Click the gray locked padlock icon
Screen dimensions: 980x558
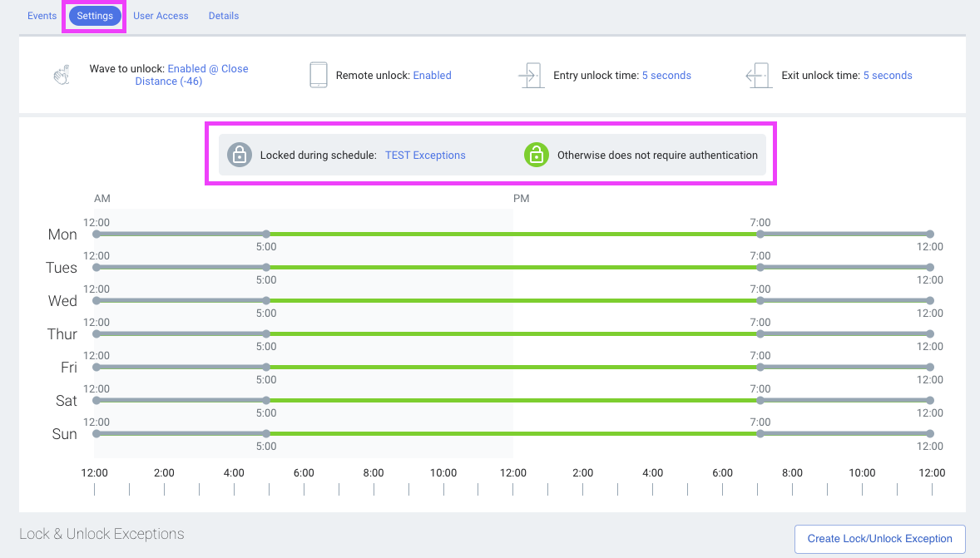click(240, 155)
